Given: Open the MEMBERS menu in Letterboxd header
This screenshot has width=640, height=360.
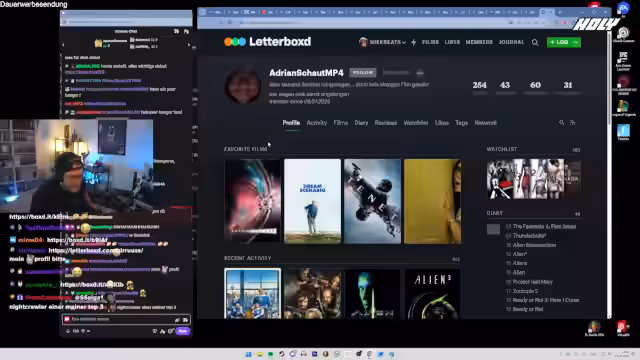Looking at the screenshot, I should pos(479,42).
